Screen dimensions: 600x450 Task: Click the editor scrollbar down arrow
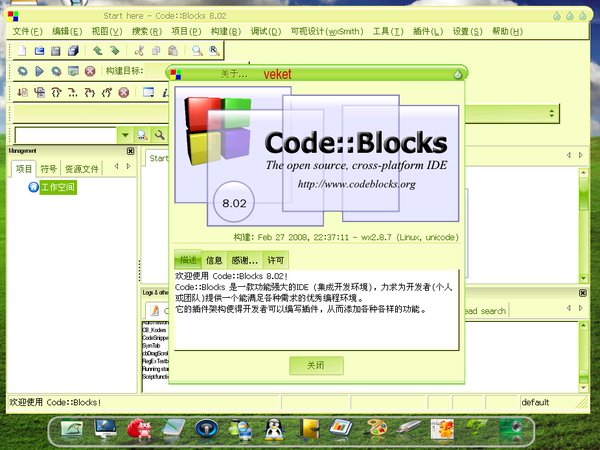(x=584, y=278)
